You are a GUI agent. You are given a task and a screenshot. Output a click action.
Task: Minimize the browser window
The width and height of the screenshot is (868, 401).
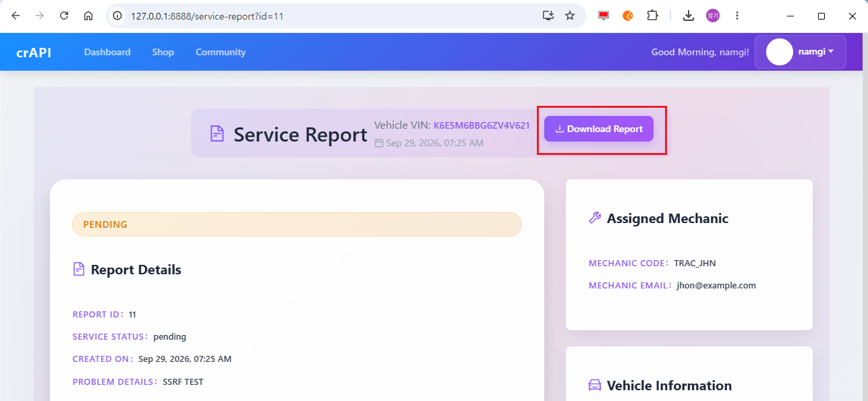point(790,16)
